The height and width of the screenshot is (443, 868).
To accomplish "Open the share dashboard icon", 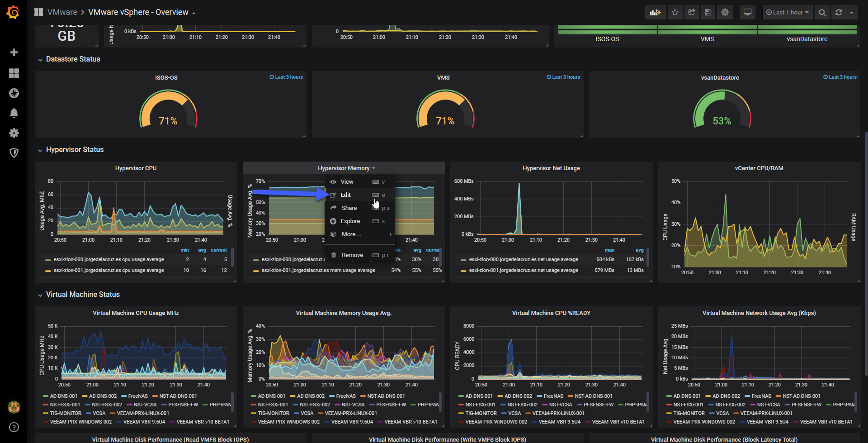I will 692,12.
